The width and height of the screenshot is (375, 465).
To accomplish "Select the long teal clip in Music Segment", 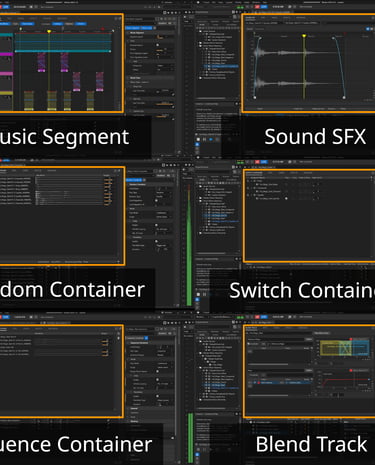I will click(63, 42).
